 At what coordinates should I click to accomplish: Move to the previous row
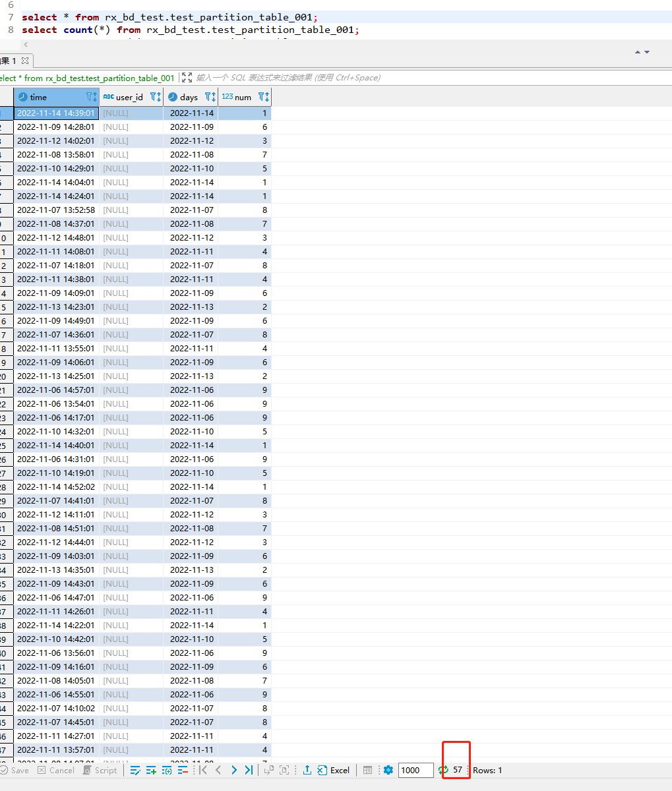218,770
